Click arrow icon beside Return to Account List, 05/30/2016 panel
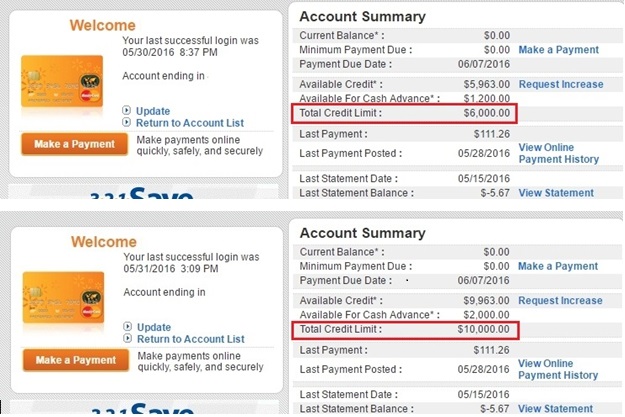This screenshot has height=417, width=625. pos(127,123)
